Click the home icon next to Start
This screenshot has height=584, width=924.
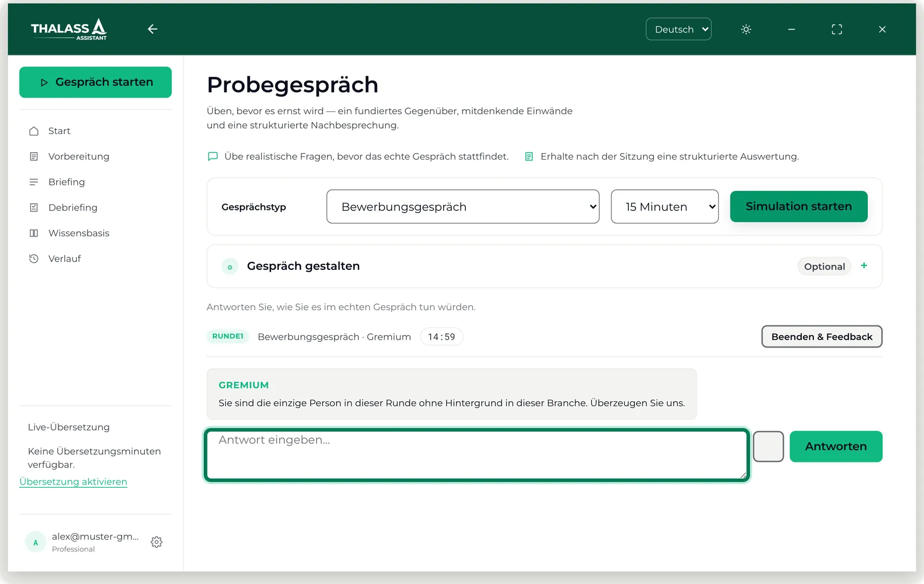[34, 131]
